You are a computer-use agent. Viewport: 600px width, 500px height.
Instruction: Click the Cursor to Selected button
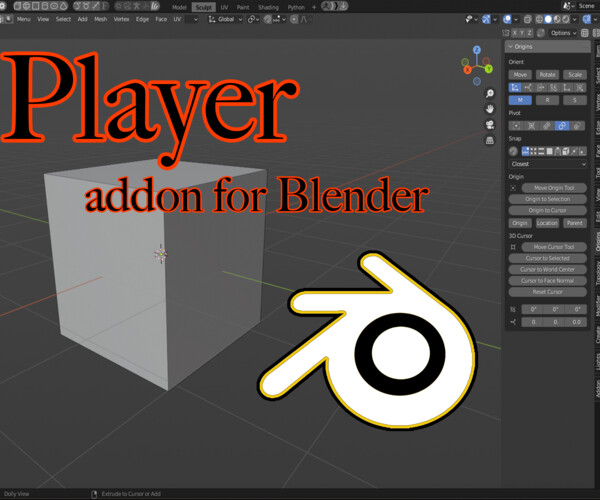(548, 258)
